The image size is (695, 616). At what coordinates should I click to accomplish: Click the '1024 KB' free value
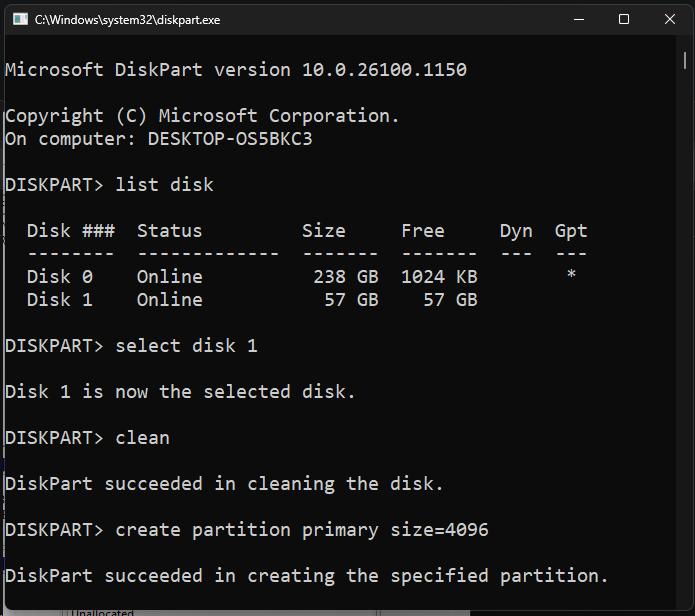pyautogui.click(x=439, y=277)
